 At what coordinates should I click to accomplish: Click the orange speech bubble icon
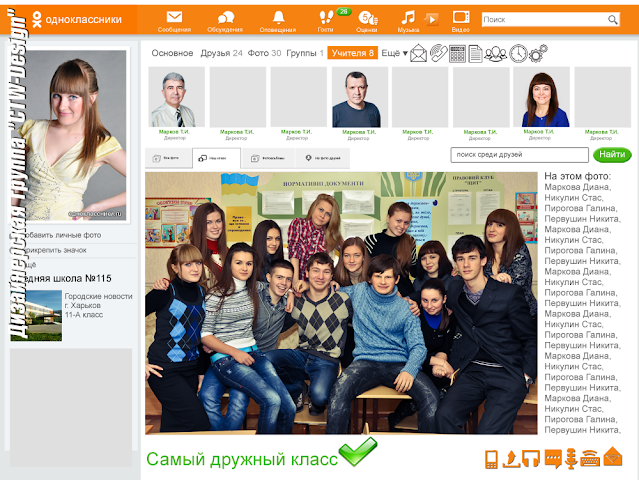[x=553, y=459]
